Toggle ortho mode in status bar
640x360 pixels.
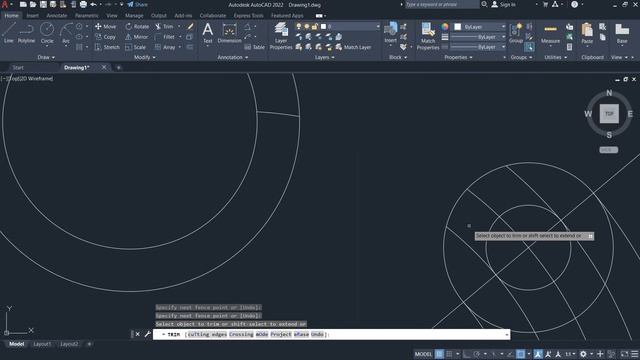(467, 354)
